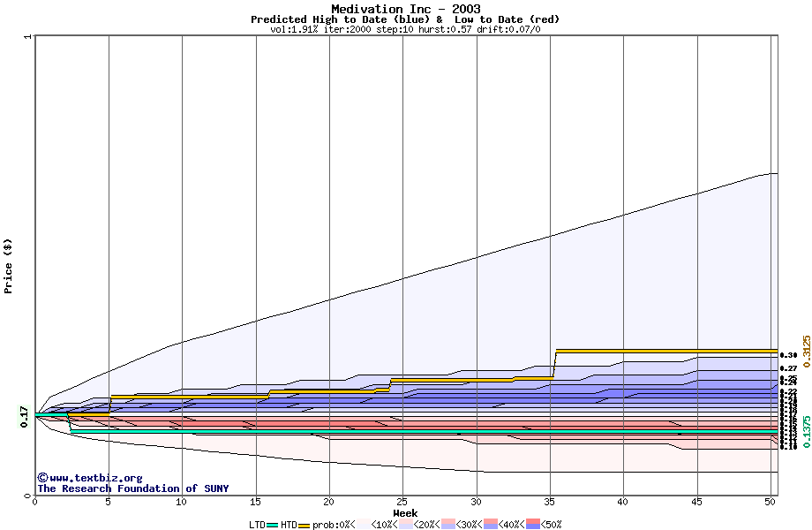Screen dimensions: 812x530
Task: Click the LTD cyan legend line swatch
Action: [273, 526]
